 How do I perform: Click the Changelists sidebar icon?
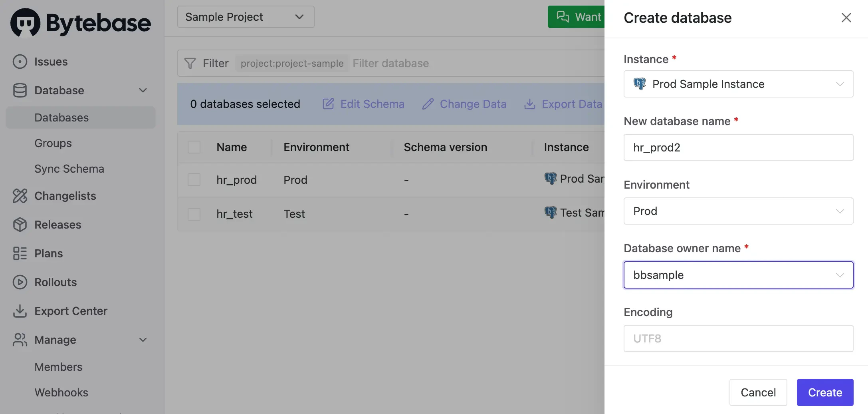click(x=20, y=196)
